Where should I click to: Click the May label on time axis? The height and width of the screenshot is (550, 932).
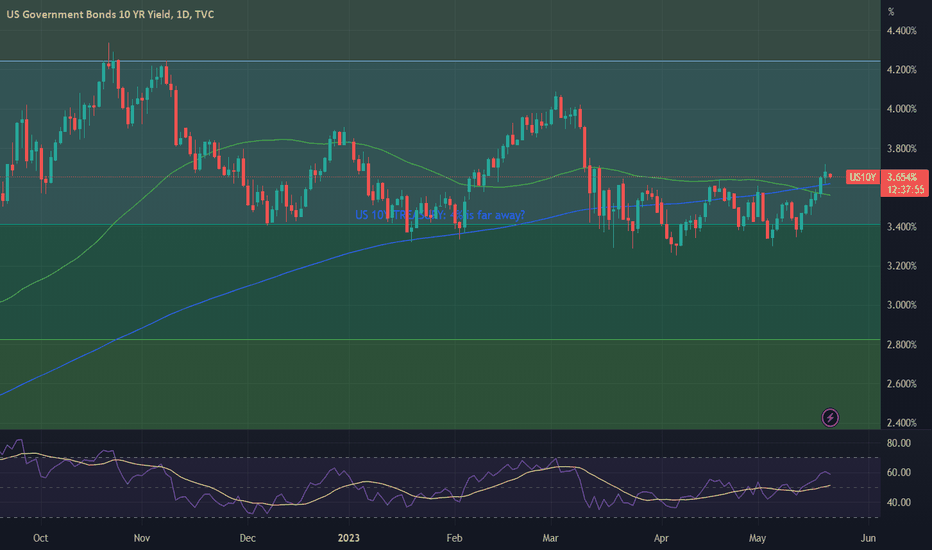pyautogui.click(x=757, y=538)
